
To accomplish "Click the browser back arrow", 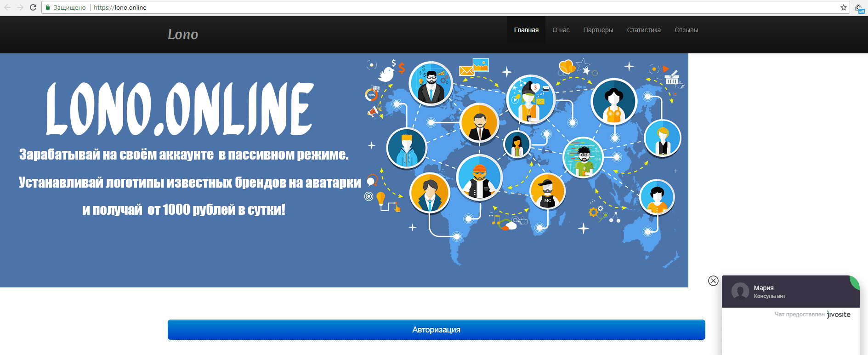I will coord(7,7).
